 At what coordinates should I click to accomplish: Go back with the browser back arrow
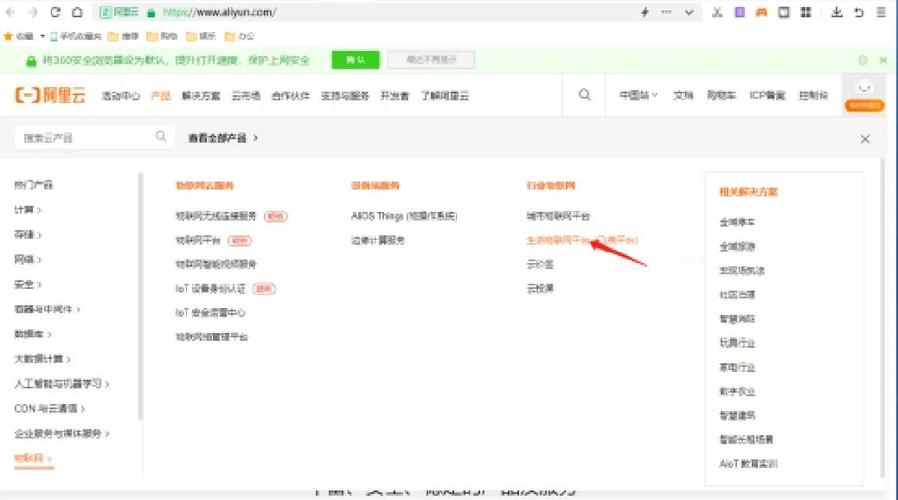coord(10,12)
